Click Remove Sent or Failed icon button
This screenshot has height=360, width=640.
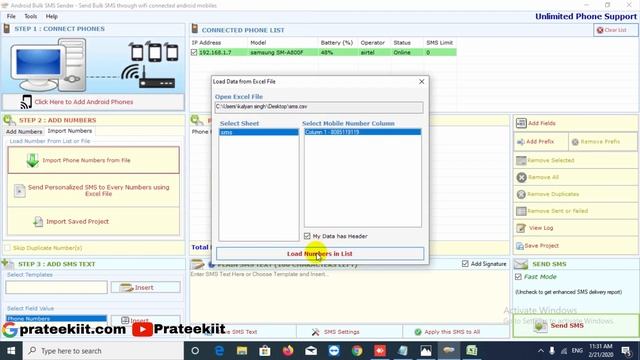tap(521, 211)
